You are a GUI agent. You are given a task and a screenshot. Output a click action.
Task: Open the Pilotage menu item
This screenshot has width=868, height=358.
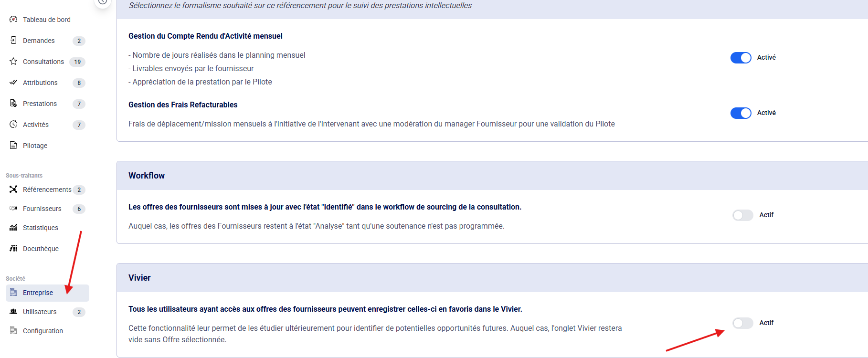point(35,146)
